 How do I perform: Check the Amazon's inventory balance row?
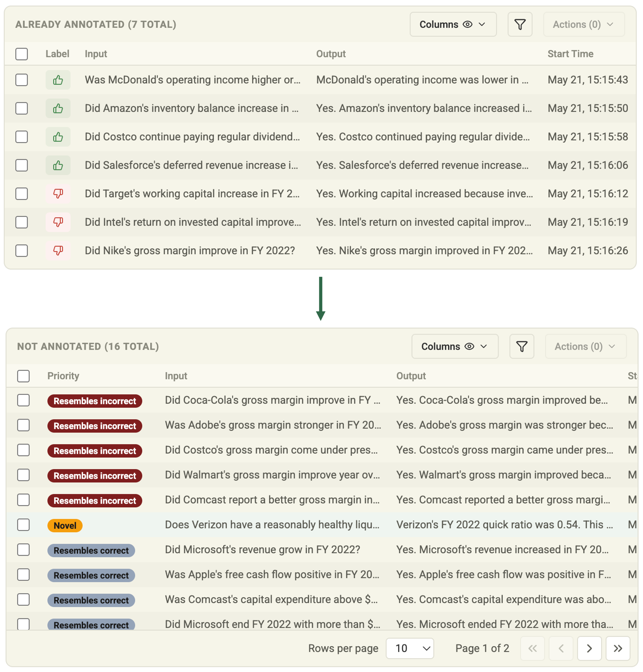(21, 108)
